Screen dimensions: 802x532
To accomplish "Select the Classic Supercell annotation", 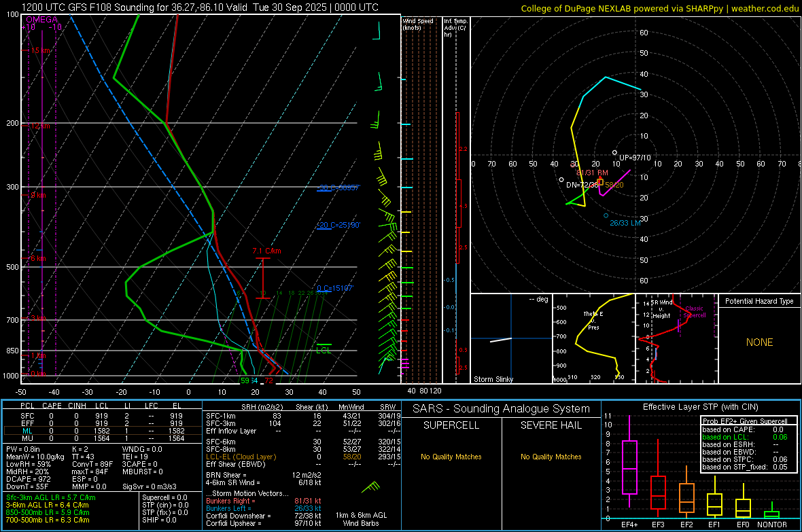I will pyautogui.click(x=694, y=312).
